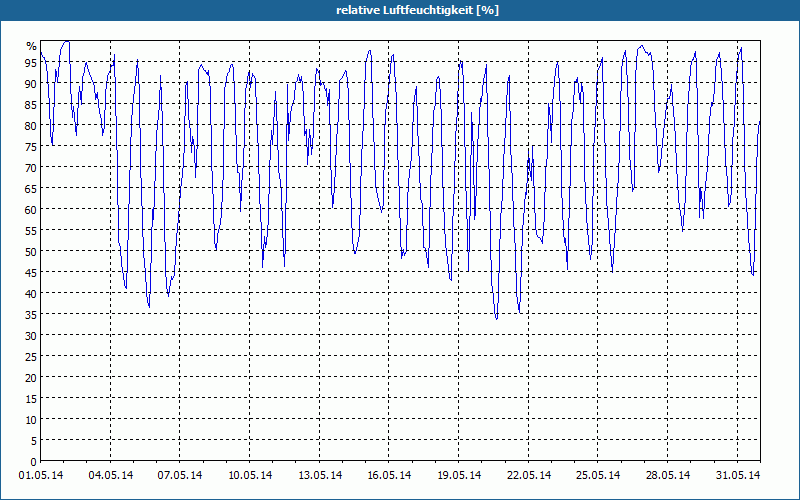800x500 pixels.
Task: Click the x-axis date label 31.05.14
Action: click(738, 475)
